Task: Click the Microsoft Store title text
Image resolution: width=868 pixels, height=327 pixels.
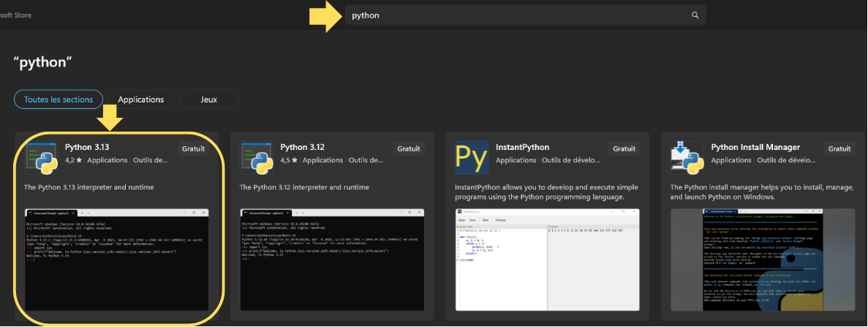Action: [x=15, y=15]
